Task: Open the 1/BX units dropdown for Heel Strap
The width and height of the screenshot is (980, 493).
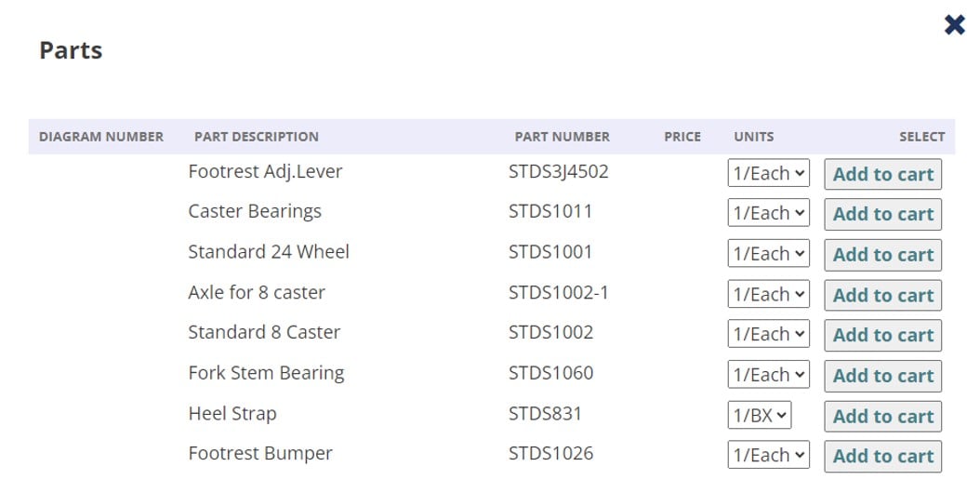Action: [x=759, y=415]
